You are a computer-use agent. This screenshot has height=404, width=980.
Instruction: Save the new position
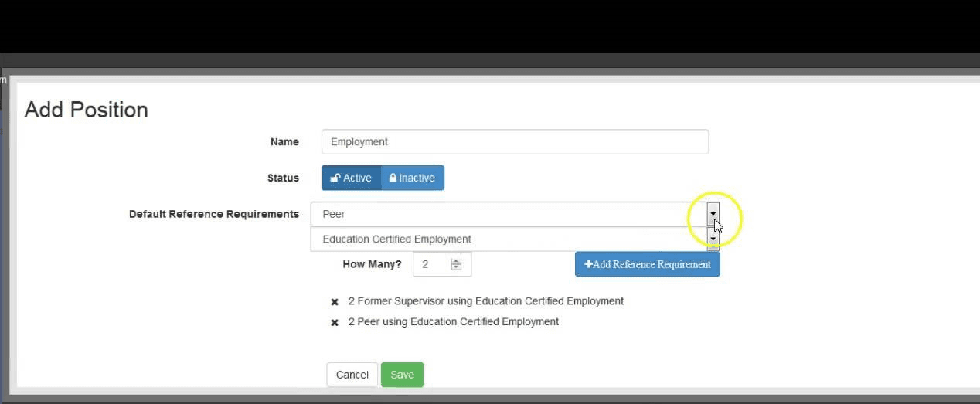tap(402, 375)
